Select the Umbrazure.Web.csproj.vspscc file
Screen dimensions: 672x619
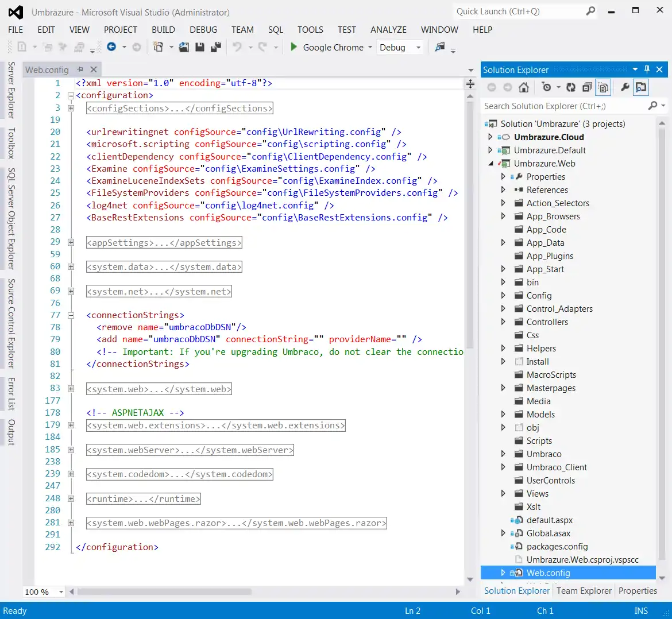pos(582,560)
